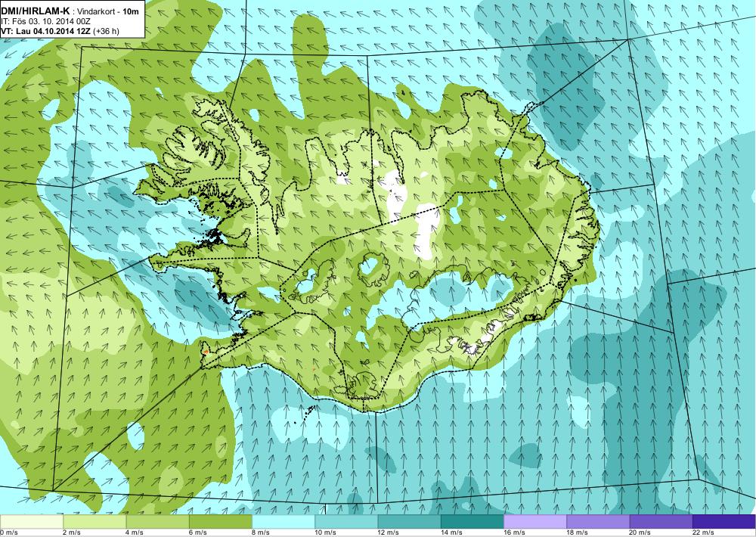756x537 pixels.
Task: Click the light green 2–4 m/s legend swatch
Action: point(94,522)
